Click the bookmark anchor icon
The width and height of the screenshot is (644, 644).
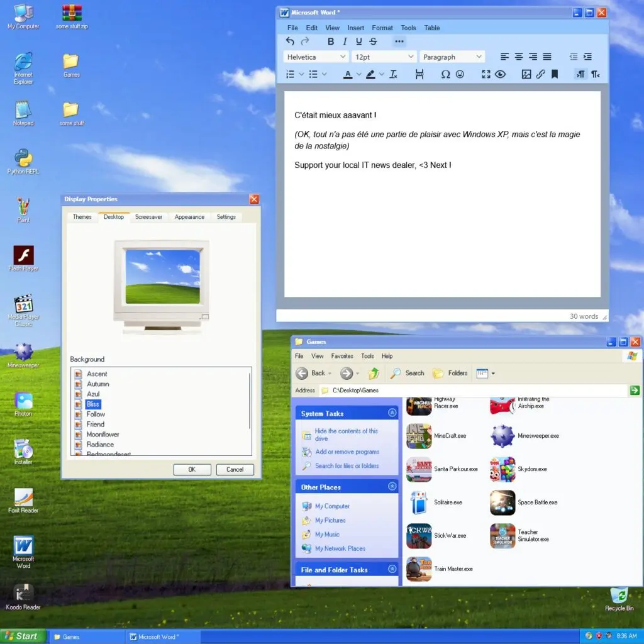click(555, 74)
